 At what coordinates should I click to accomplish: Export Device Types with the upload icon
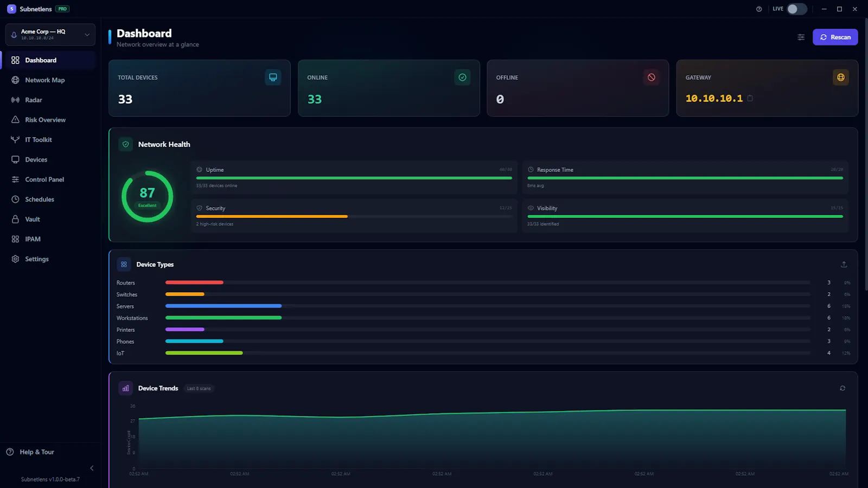[x=844, y=265]
